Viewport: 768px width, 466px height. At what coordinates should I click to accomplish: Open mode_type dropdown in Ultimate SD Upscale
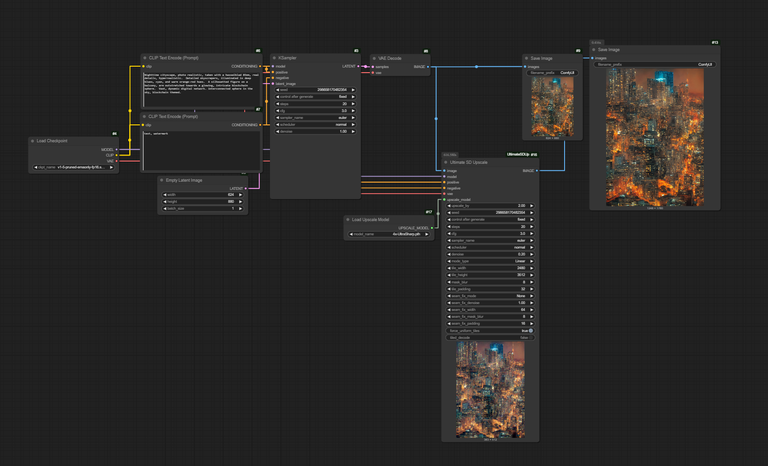(490, 261)
